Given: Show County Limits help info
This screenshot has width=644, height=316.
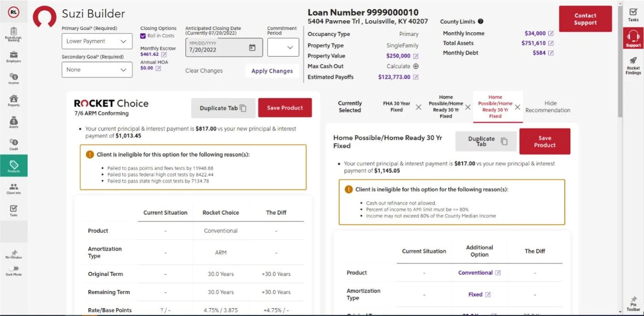Looking at the screenshot, I should click(x=481, y=21).
